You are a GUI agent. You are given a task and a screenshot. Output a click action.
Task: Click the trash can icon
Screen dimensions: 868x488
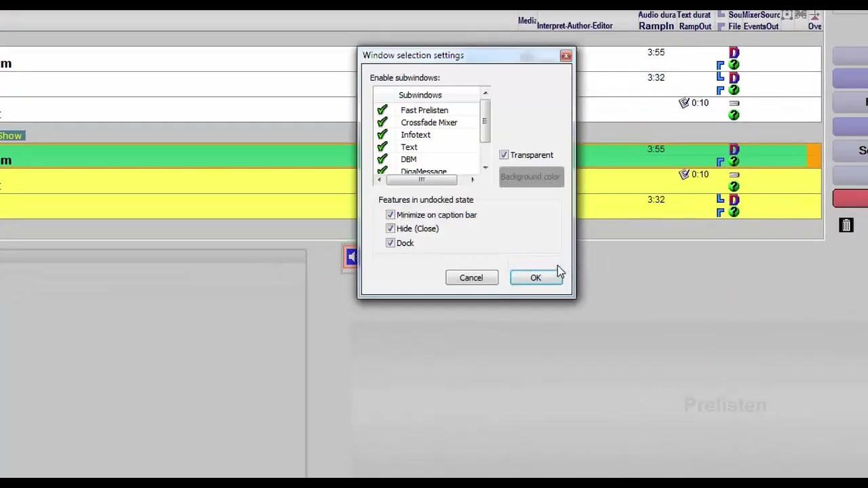[846, 225]
